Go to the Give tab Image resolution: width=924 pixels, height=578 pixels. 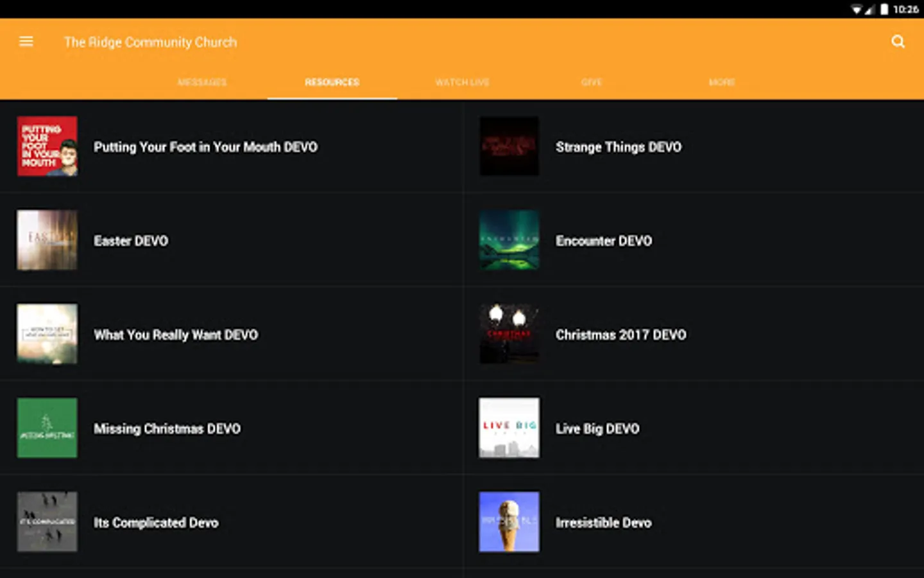(592, 82)
